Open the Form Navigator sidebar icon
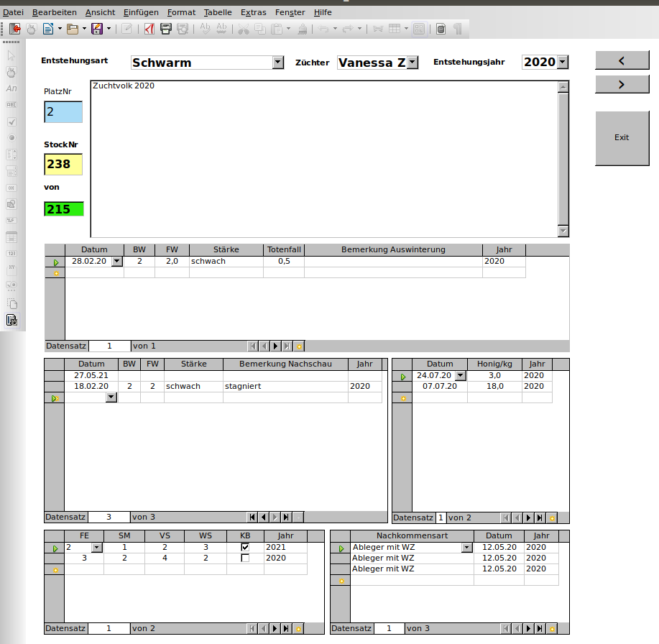The image size is (659, 644). (x=11, y=321)
